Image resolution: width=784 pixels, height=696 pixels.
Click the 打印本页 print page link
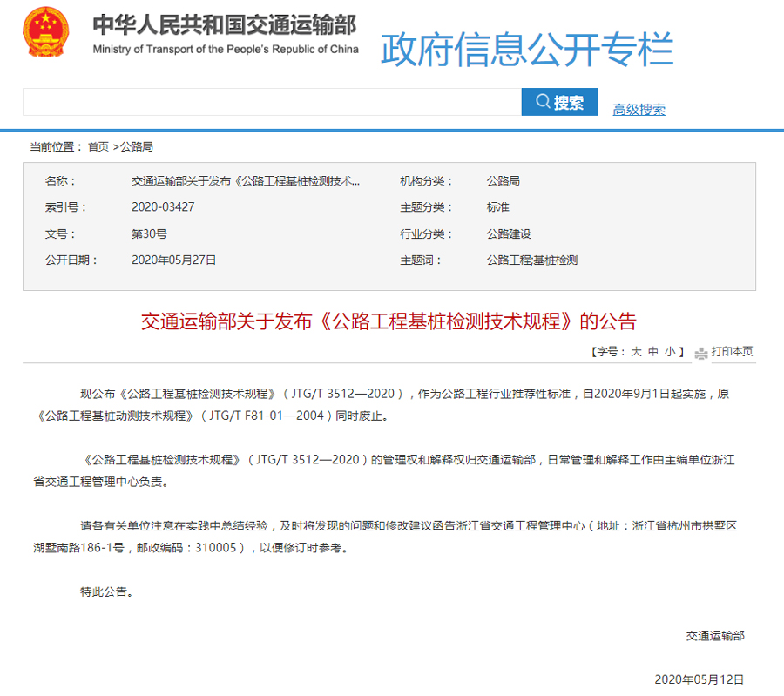[x=732, y=352]
